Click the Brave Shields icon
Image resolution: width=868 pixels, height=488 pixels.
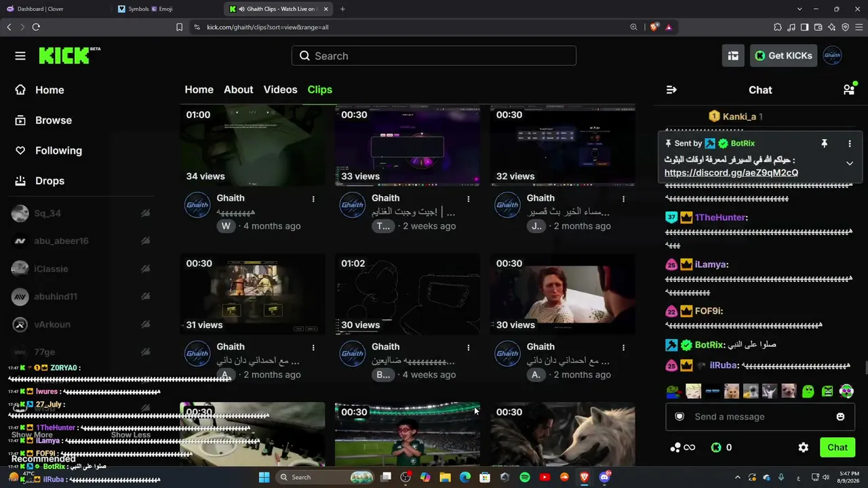click(x=654, y=27)
